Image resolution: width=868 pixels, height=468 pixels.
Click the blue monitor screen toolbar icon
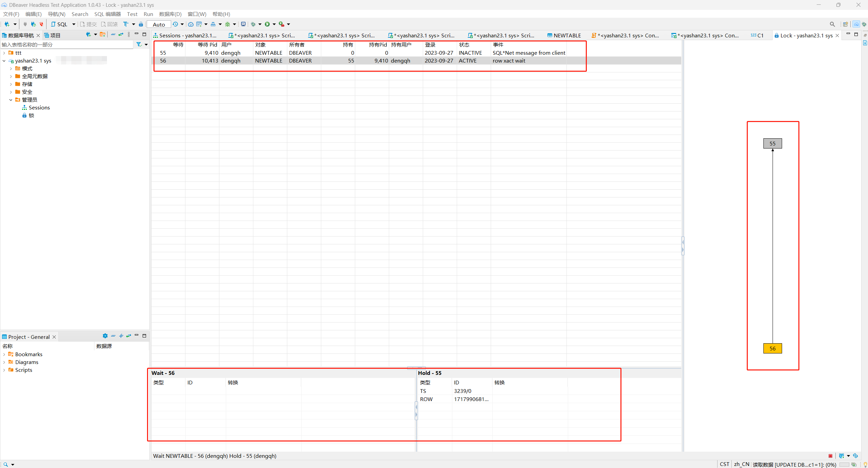click(243, 24)
